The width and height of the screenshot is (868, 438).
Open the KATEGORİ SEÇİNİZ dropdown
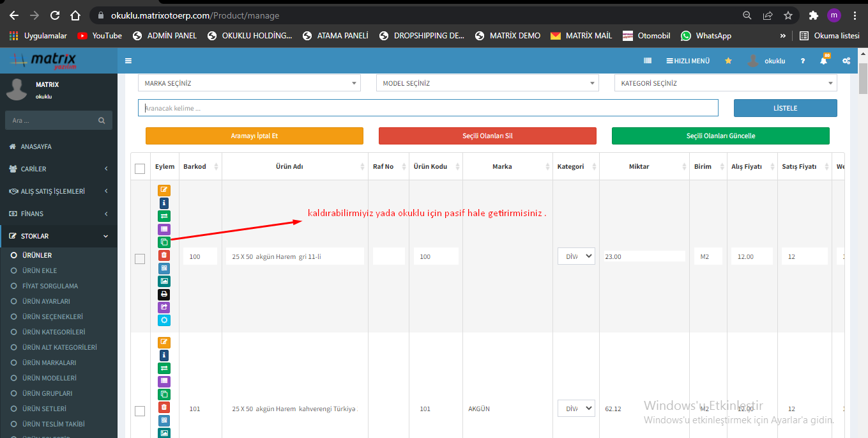[725, 83]
